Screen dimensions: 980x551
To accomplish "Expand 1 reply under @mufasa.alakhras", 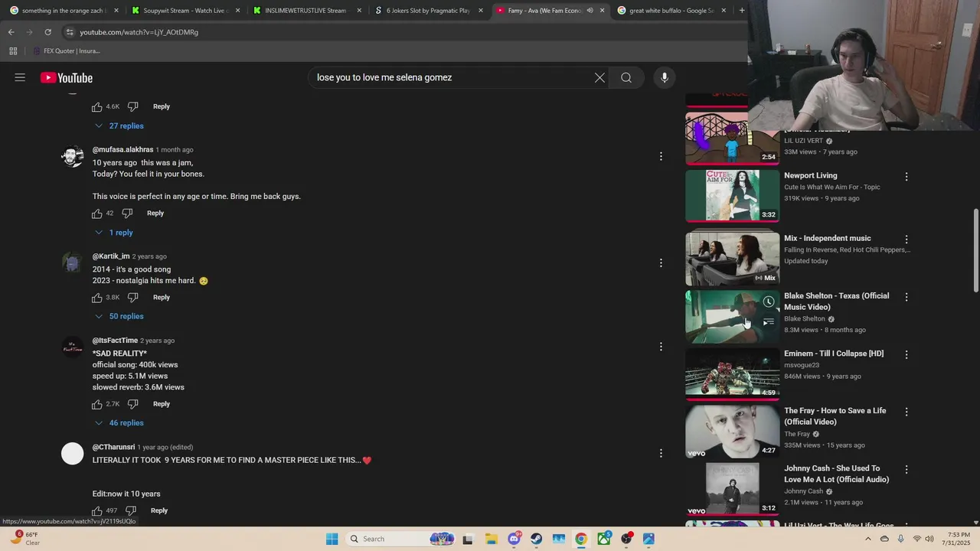I will (114, 233).
